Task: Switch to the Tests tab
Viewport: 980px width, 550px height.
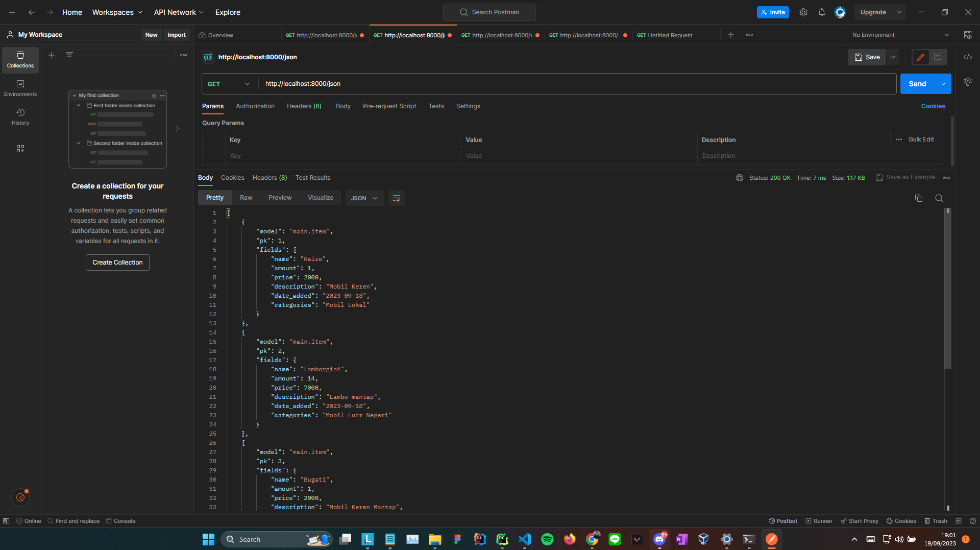Action: [436, 106]
